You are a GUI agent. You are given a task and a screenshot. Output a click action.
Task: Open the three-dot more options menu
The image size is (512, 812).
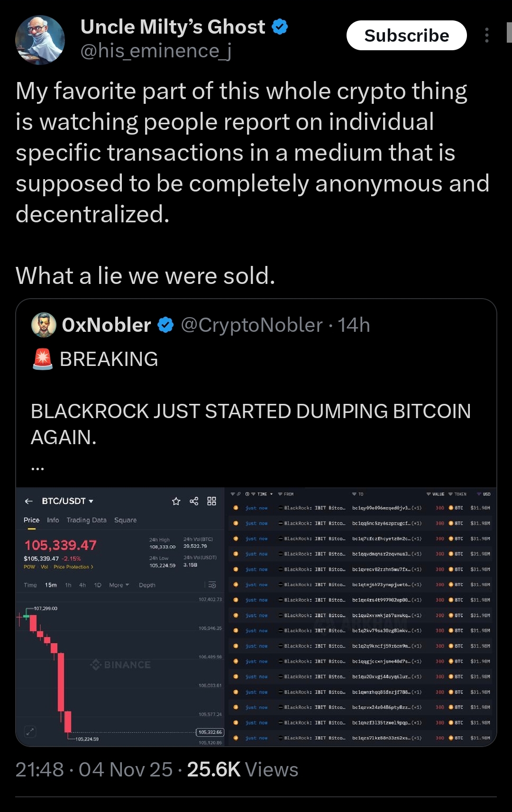point(487,36)
